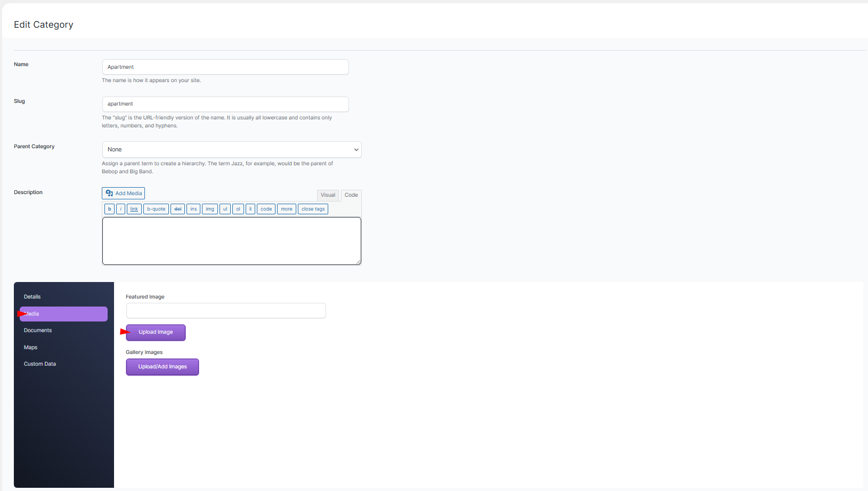Open the Documents section in sidebar

pyautogui.click(x=38, y=331)
